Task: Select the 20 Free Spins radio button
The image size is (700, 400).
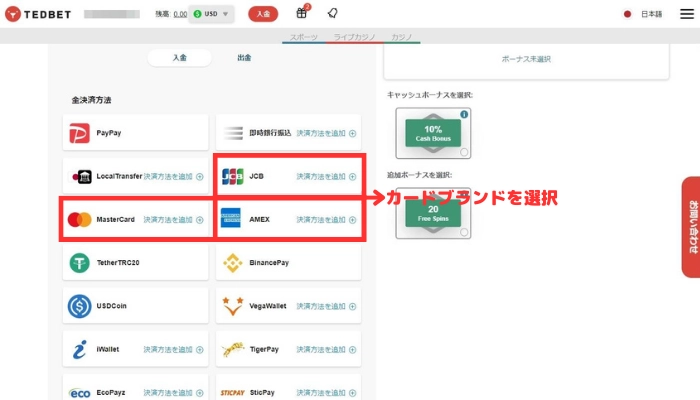Action: (x=464, y=232)
